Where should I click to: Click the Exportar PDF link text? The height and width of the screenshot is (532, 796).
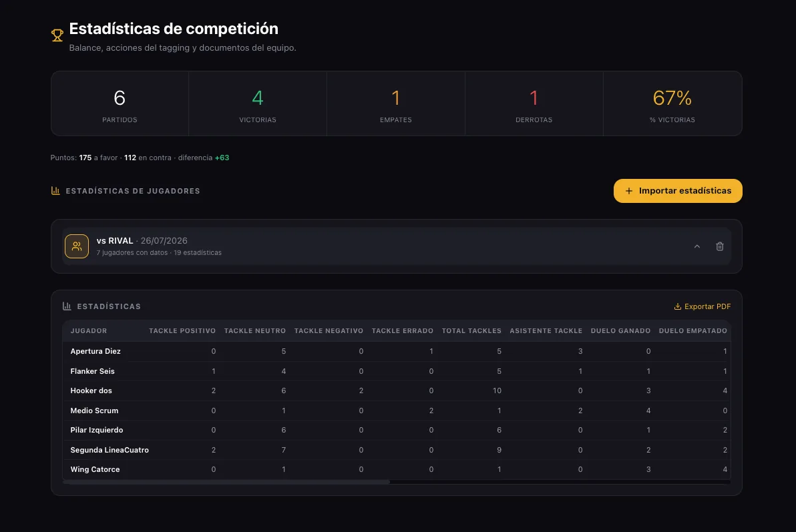pyautogui.click(x=707, y=306)
